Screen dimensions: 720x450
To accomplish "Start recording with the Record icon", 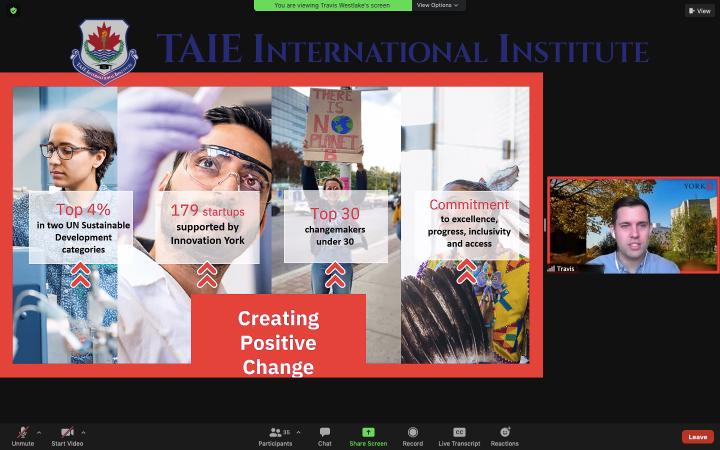I will click(412, 435).
